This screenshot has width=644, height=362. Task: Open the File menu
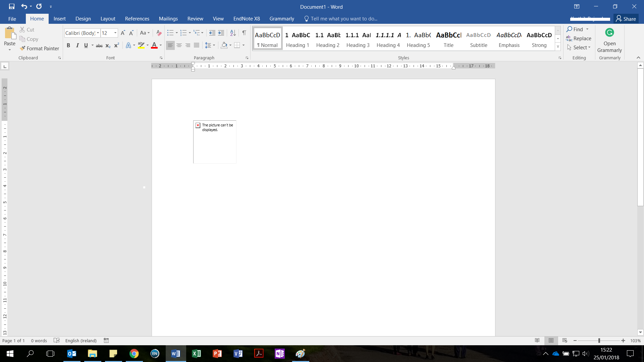(12, 19)
